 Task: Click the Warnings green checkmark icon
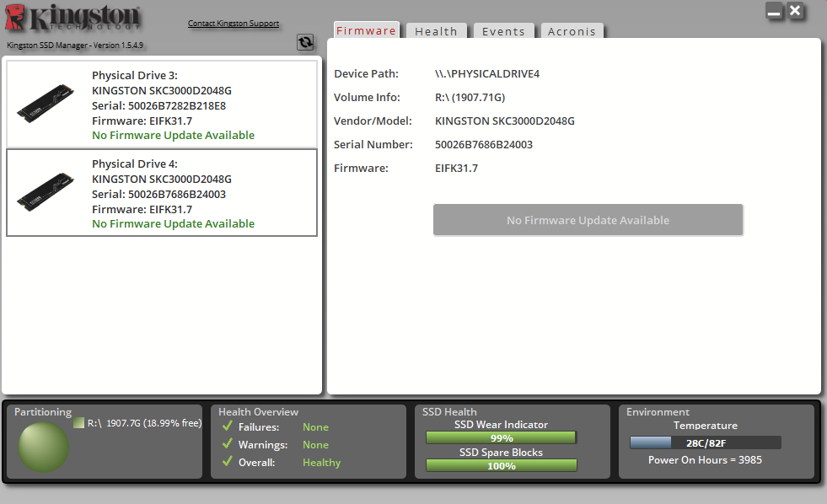coord(227,444)
